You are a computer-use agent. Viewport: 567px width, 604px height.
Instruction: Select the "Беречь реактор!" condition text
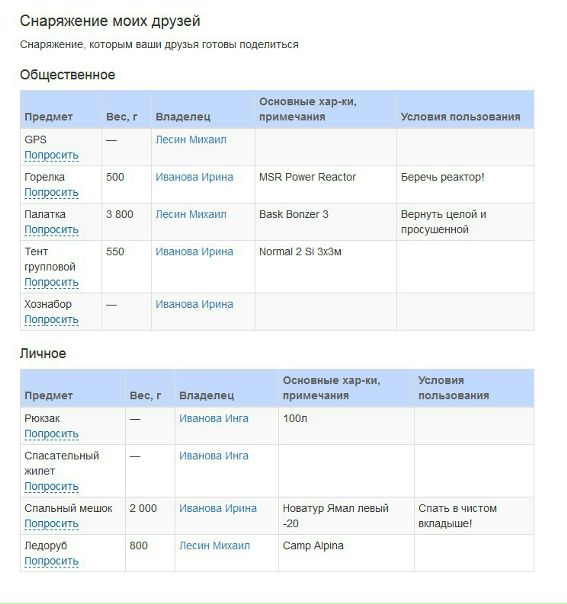[x=442, y=177]
